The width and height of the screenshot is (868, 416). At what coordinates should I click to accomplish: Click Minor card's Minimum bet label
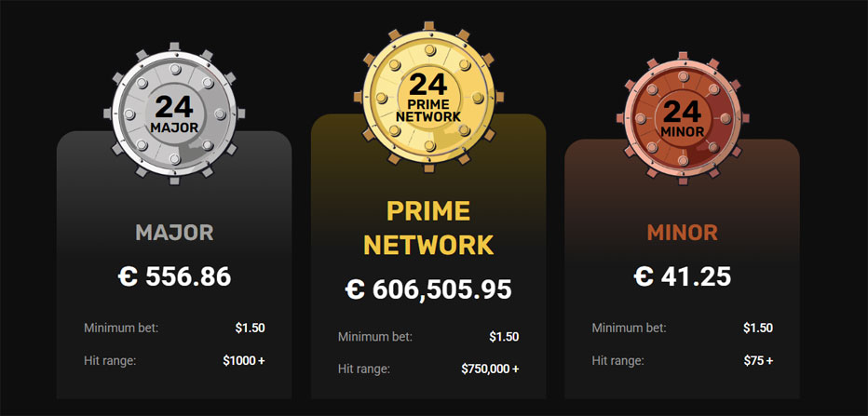tap(630, 328)
